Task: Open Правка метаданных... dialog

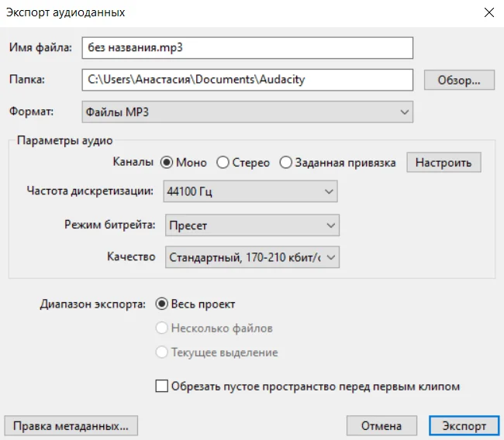Action: click(71, 426)
